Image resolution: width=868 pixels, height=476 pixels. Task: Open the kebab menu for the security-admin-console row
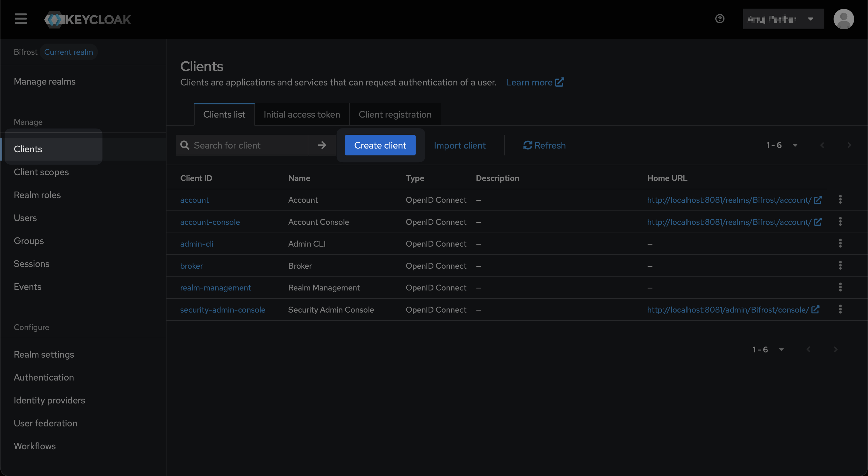point(840,309)
